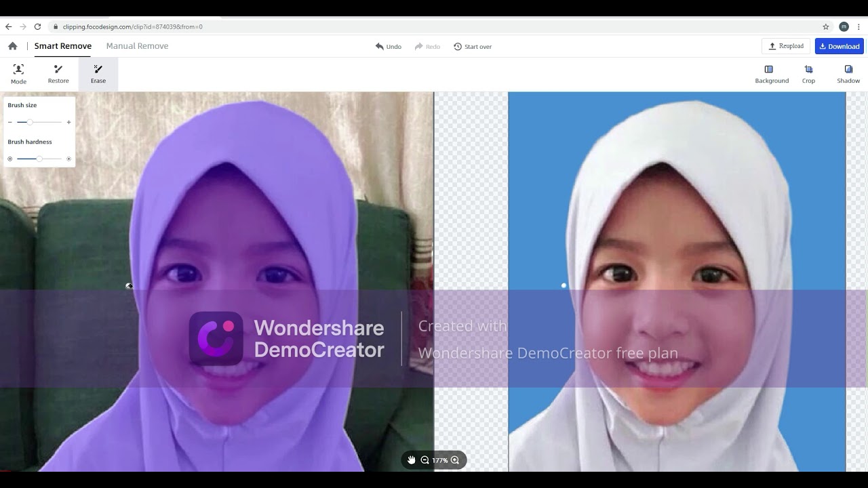This screenshot has height=488, width=868.
Task: Start over and reset the image
Action: click(473, 47)
